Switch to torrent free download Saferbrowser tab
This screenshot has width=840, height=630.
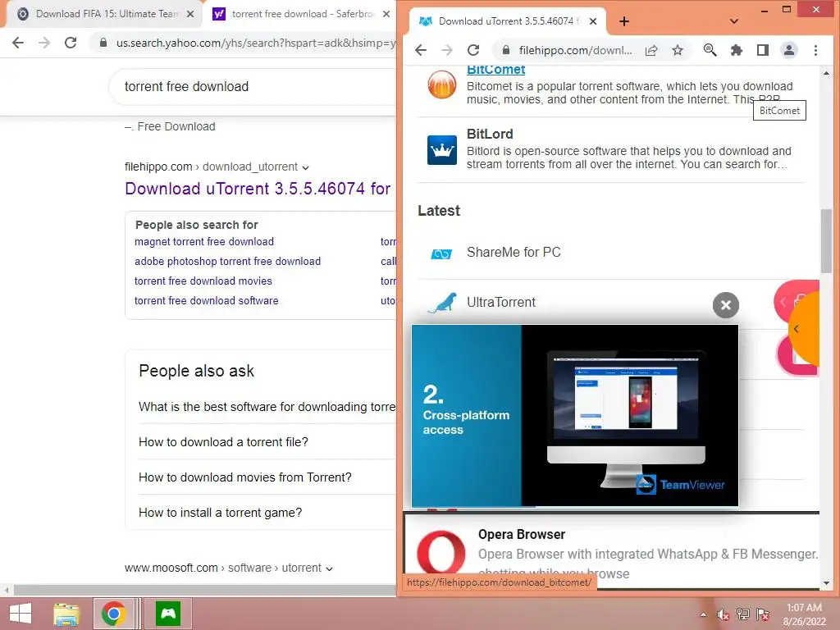pos(300,14)
